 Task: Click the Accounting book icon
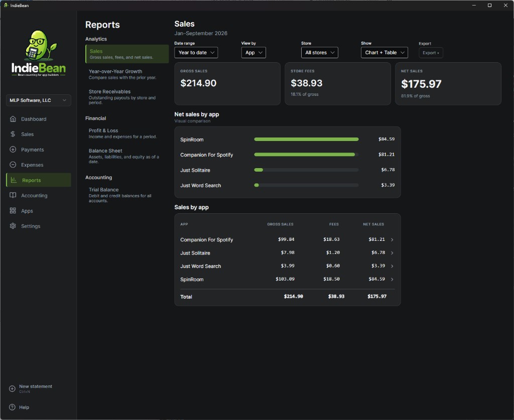[x=13, y=195]
